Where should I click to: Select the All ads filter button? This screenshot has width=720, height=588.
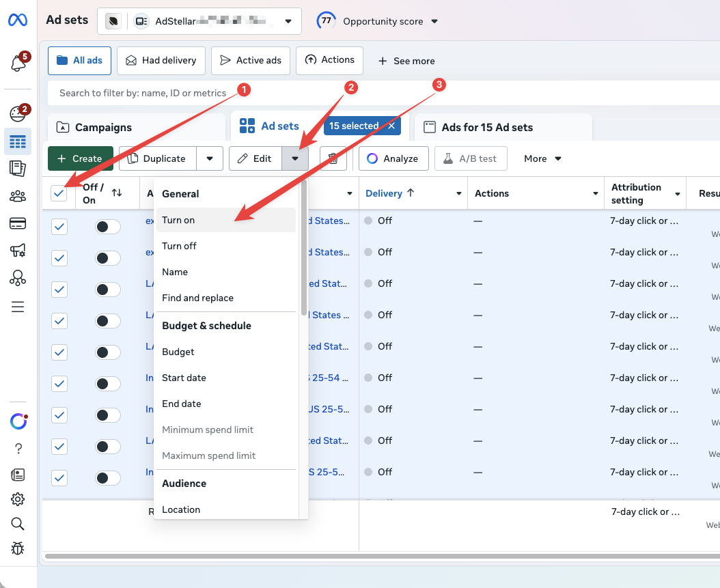coord(79,61)
